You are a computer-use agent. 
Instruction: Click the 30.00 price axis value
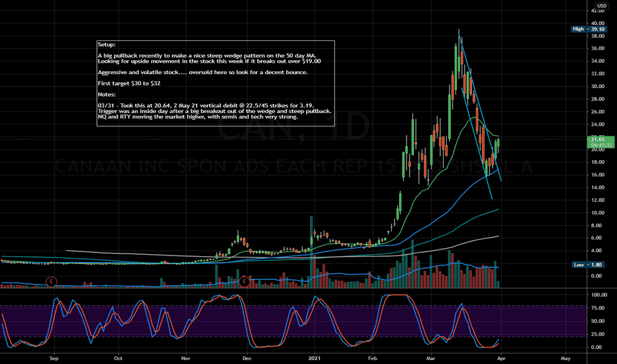pos(598,87)
